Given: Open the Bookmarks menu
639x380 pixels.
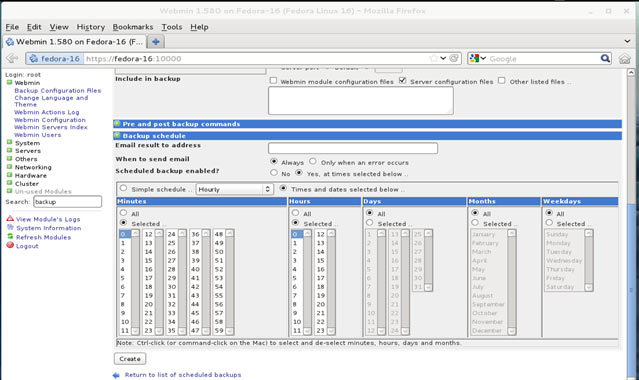Looking at the screenshot, I should tap(133, 27).
